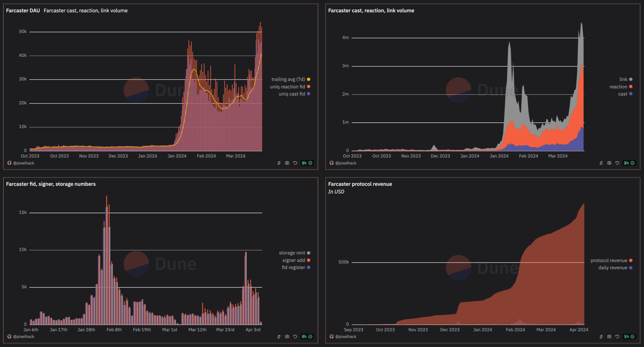This screenshot has width=644, height=347.
Task: Click the orange protocol revenue legend dot
Action: point(631,260)
